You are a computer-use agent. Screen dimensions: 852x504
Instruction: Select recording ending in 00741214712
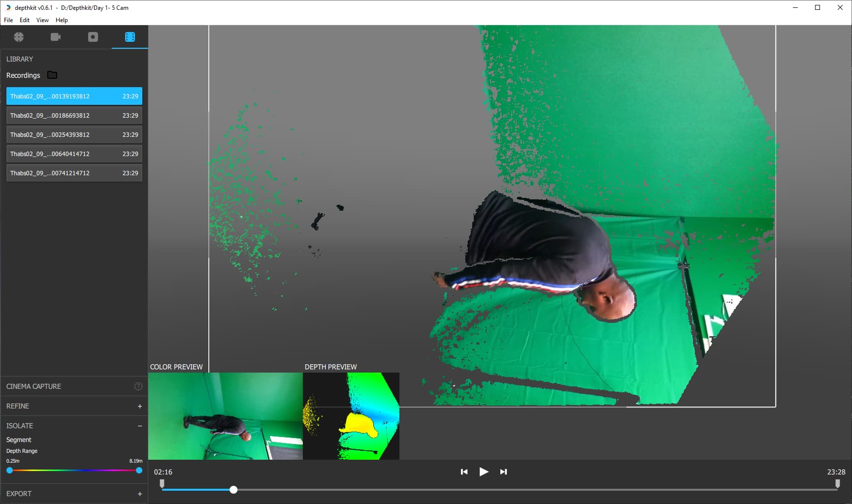74,173
